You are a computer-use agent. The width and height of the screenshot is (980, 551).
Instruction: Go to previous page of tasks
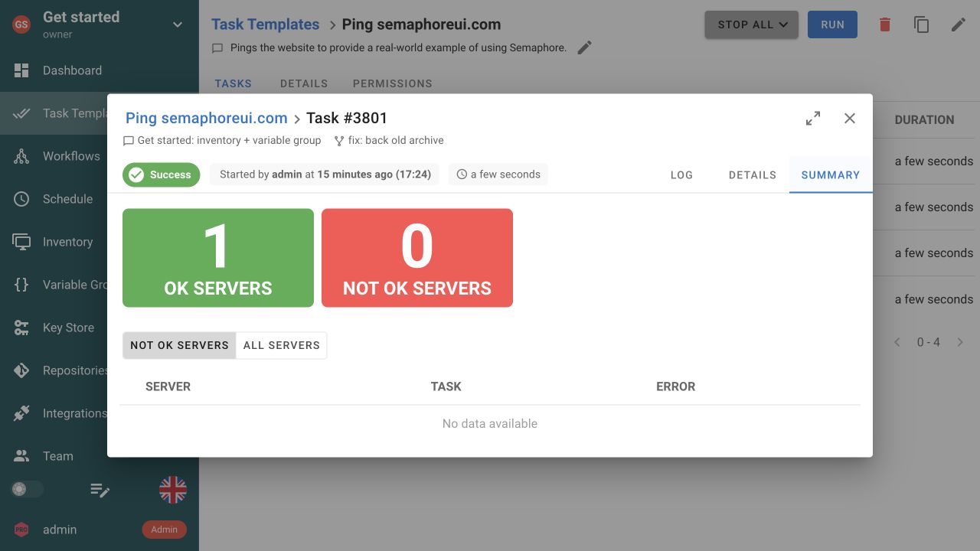click(x=897, y=342)
